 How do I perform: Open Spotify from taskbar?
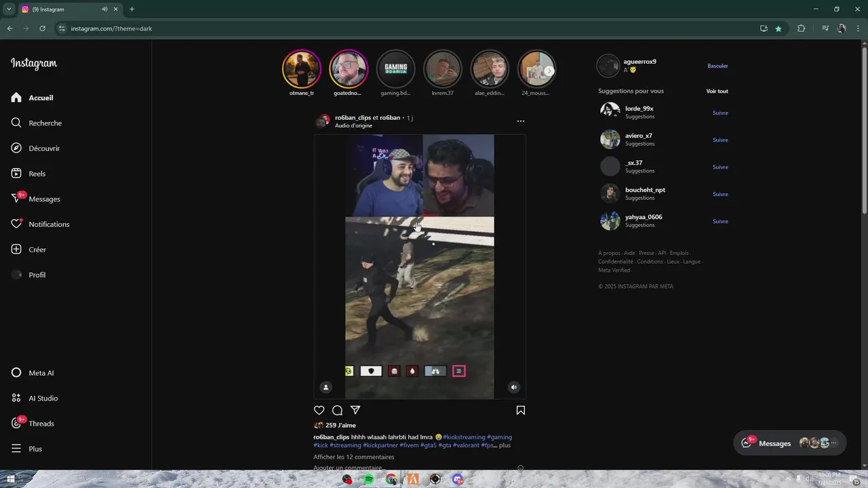[369, 479]
